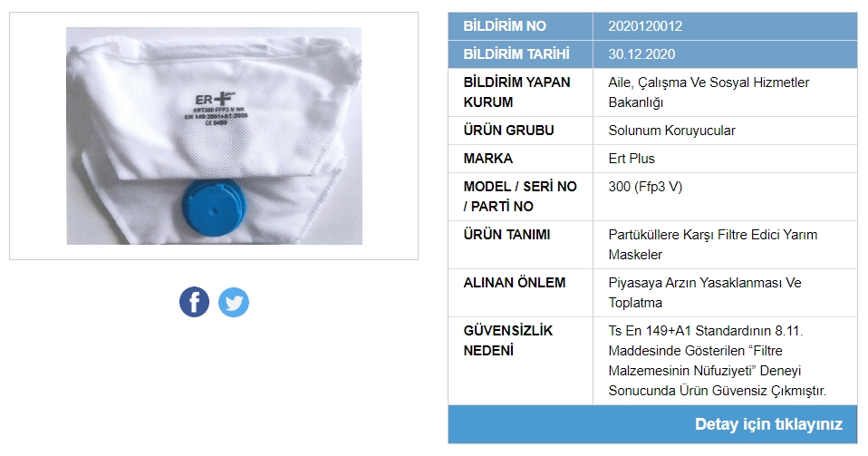Click the BİLDİRİM NO header cell
This screenshot has height=456, width=868.
tap(520, 26)
